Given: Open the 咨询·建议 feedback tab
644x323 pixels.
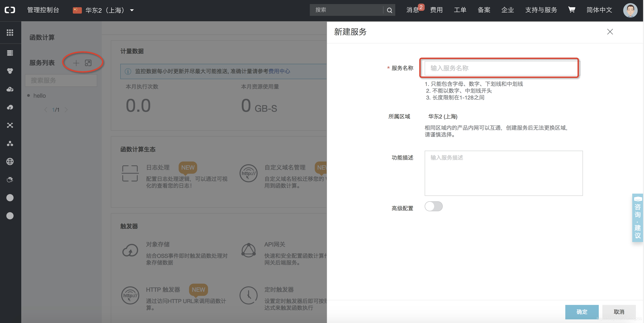Looking at the screenshot, I should 637,218.
